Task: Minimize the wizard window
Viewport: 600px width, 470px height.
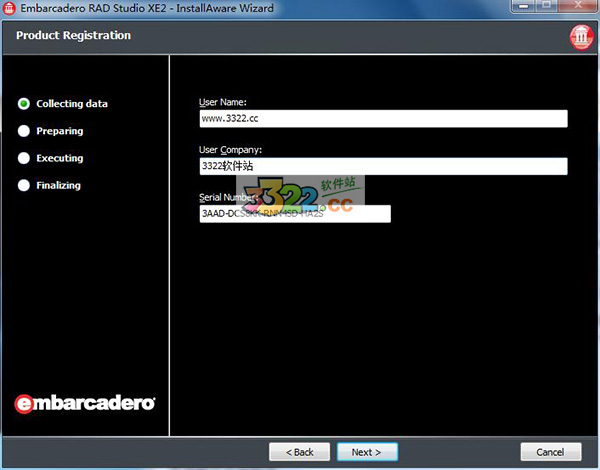Action: [x=523, y=6]
